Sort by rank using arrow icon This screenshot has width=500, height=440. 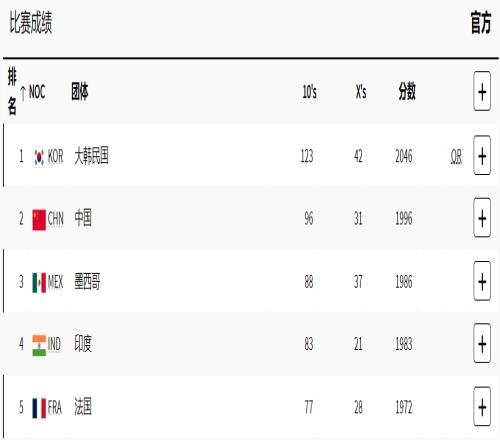coord(23,93)
